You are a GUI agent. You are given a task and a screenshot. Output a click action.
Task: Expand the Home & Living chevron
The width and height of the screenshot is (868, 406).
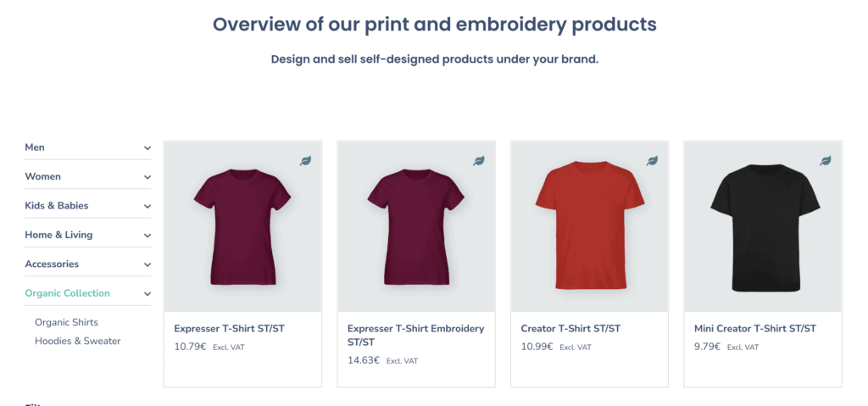[x=147, y=236]
